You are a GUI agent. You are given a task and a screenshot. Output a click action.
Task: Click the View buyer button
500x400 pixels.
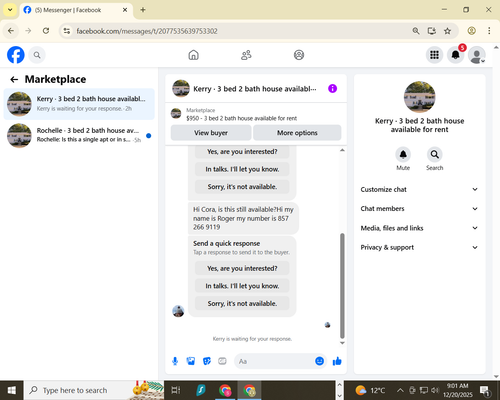[211, 133]
